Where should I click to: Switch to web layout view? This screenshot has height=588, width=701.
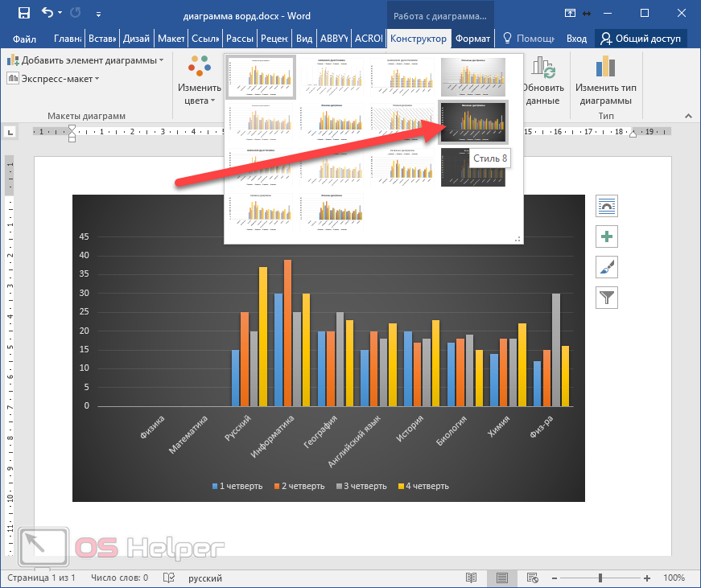[x=532, y=578]
